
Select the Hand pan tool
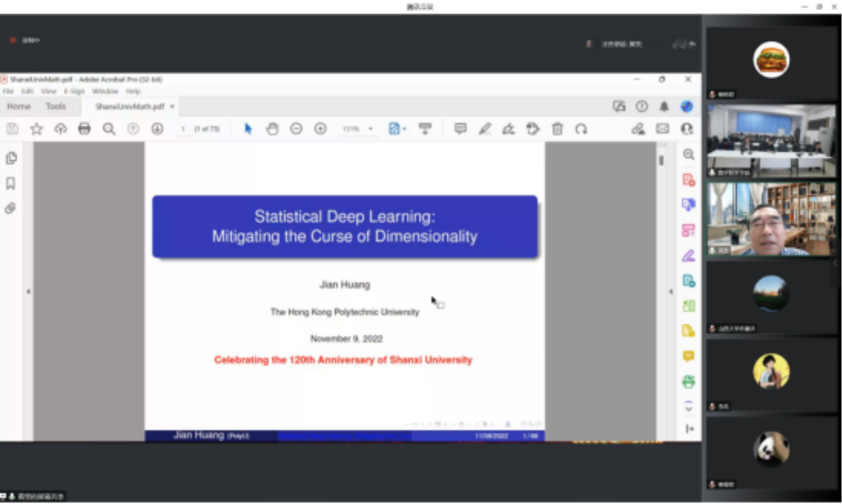272,129
